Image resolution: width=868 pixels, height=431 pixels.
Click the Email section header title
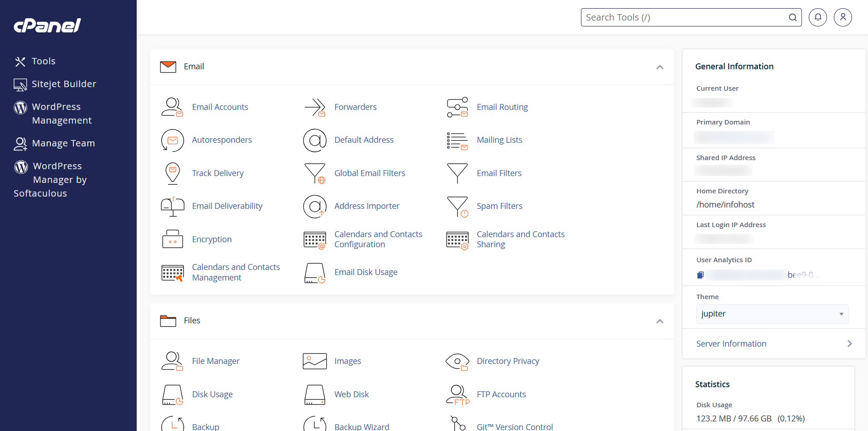click(194, 67)
